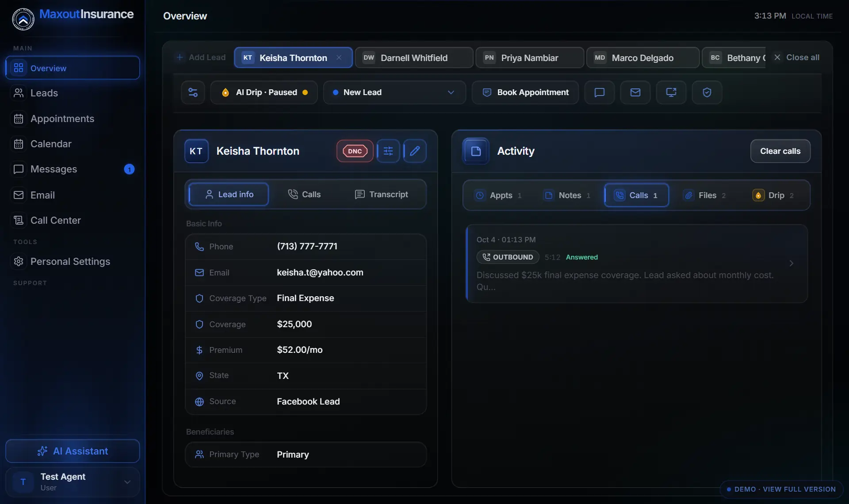Click the pencil edit icon on the lead card
The image size is (849, 504).
click(x=415, y=151)
